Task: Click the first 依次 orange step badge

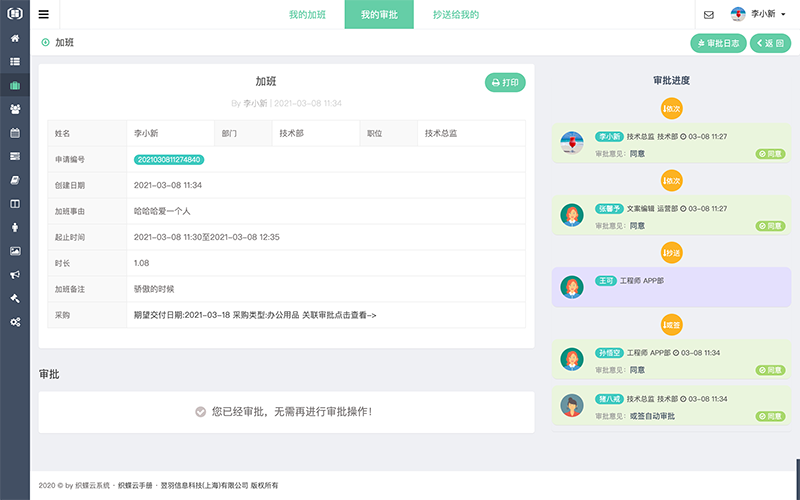Action: (671, 108)
